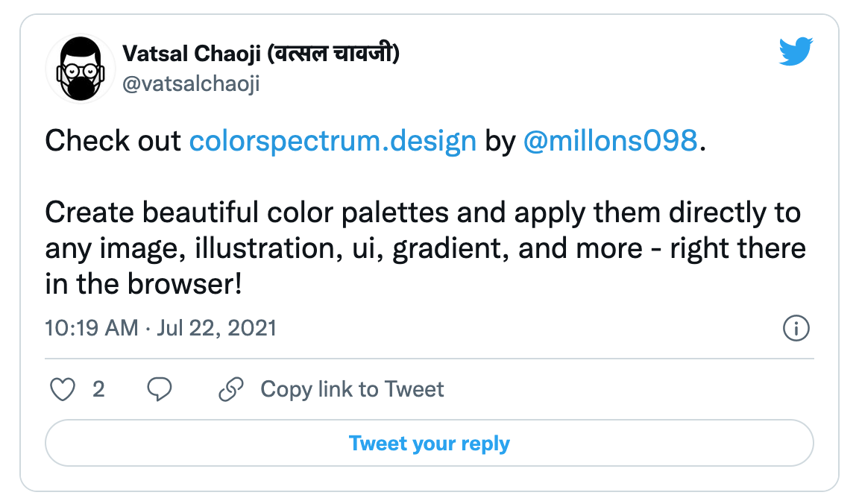859x504 pixels.
Task: Click the 10:19 AM time text
Action: click(91, 328)
